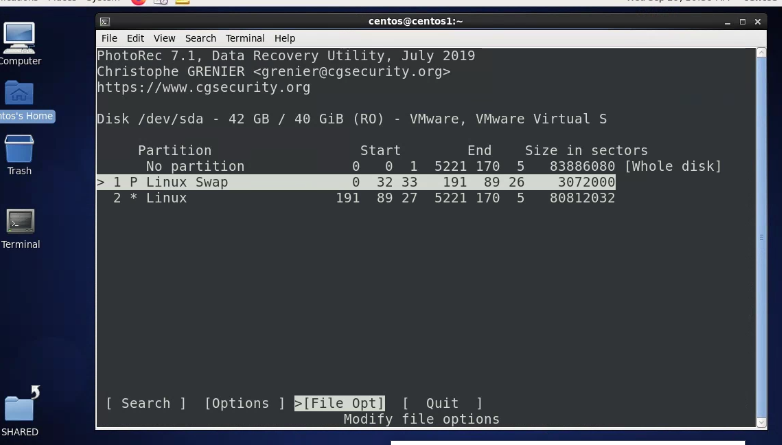This screenshot has height=445, width=782.
Task: Maximize the centos@centos1 terminal window
Action: 743,22
